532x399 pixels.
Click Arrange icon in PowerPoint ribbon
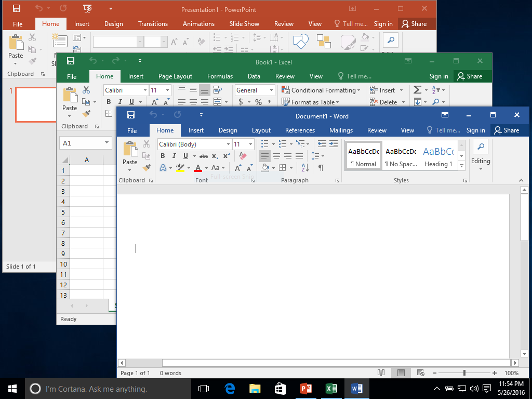[324, 42]
